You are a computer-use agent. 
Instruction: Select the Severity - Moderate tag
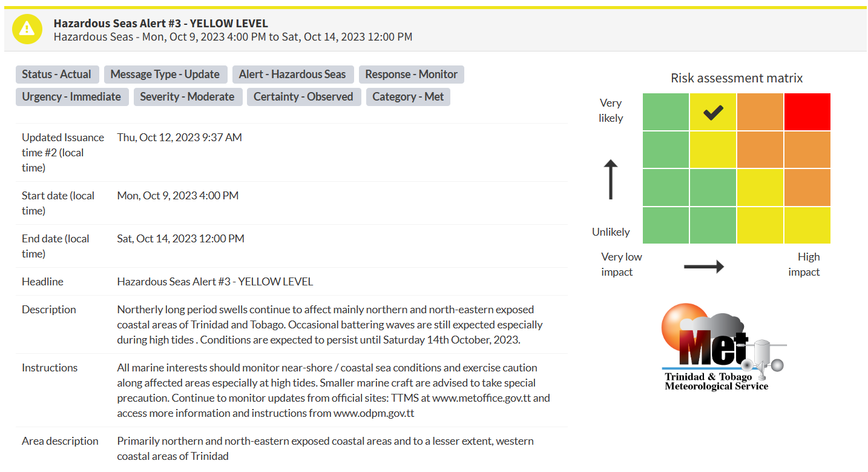pos(188,97)
